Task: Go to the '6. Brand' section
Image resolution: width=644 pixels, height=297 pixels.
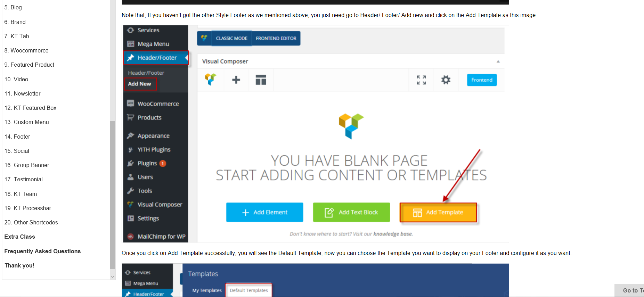Action: pos(15,22)
